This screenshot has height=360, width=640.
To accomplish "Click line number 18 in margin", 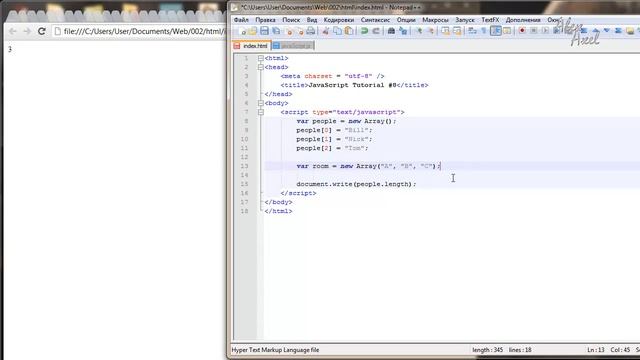I will click(244, 211).
